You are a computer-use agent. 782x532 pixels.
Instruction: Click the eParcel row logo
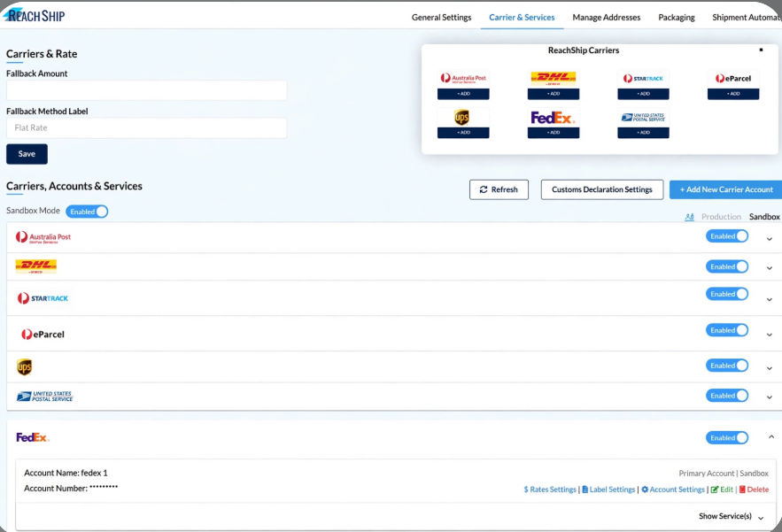43,334
